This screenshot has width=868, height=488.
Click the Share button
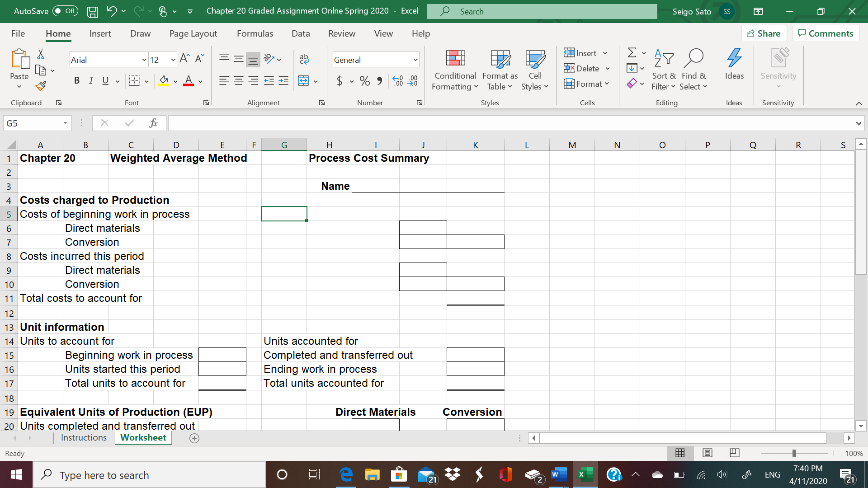tap(764, 33)
